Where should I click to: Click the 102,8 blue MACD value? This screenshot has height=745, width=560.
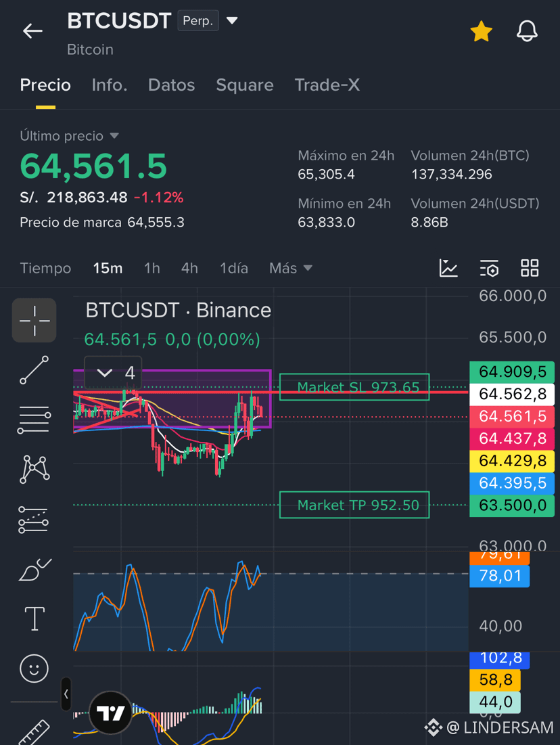pyautogui.click(x=499, y=659)
